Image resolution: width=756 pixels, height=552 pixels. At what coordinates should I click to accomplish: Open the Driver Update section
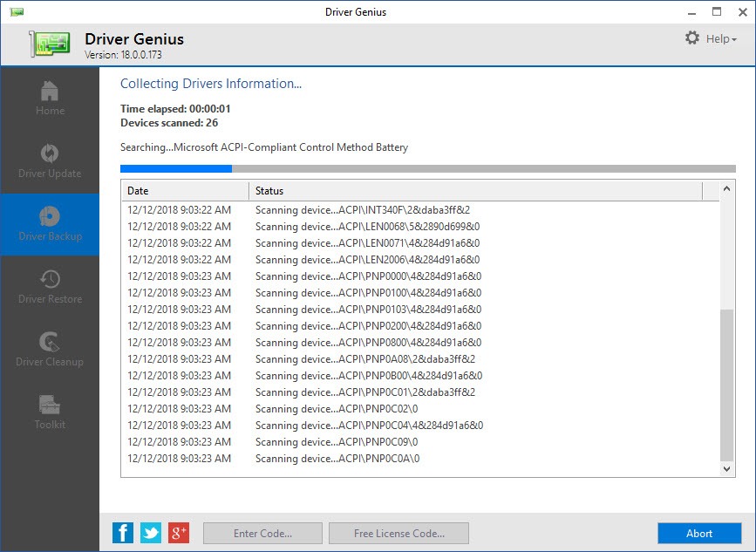tap(50, 161)
